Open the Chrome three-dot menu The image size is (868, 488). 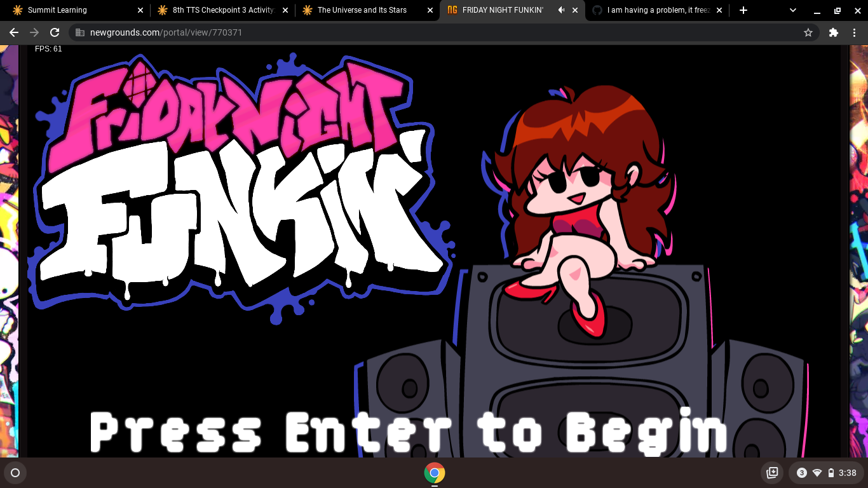854,32
